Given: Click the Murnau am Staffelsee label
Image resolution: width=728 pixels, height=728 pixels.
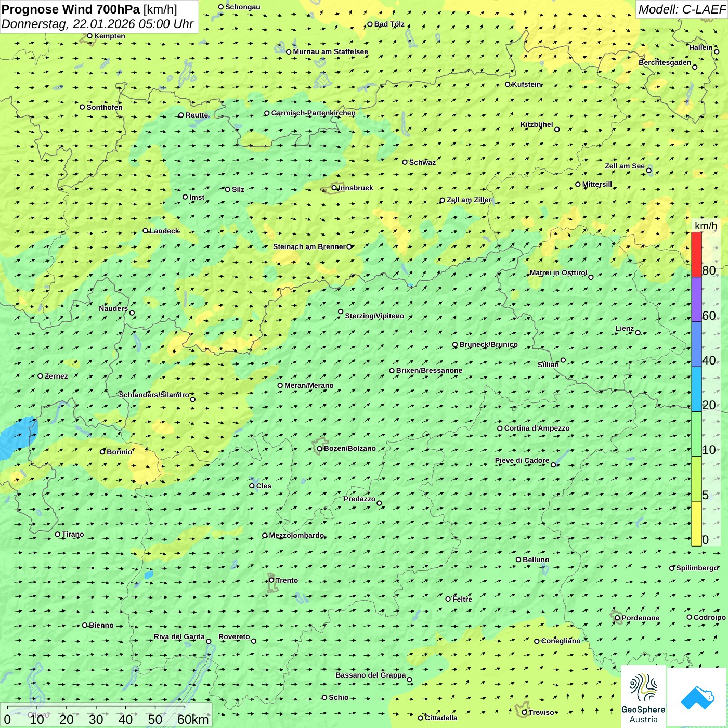Looking at the screenshot, I should coord(330,51).
